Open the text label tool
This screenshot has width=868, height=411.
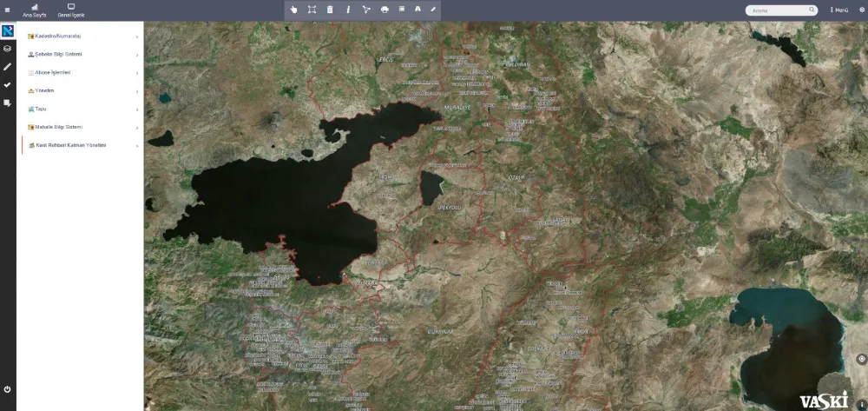click(x=417, y=10)
